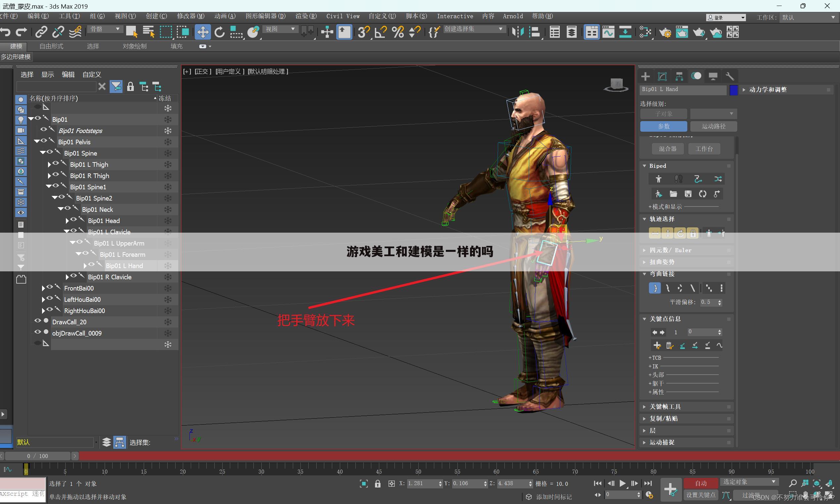The width and height of the screenshot is (840, 504).
Task: Click Biped Load File folder icon
Action: 673,194
